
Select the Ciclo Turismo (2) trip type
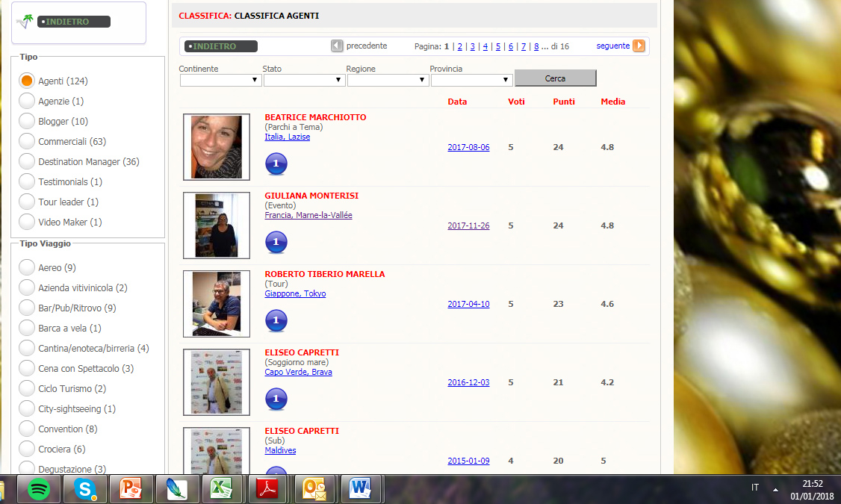coord(26,388)
